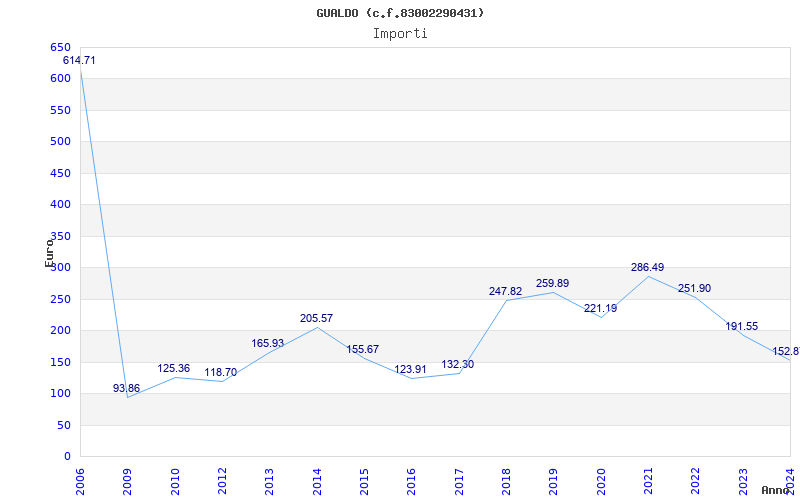Click the 100 y-axis tick label
Screen dimensions: 800x500
click(x=60, y=393)
